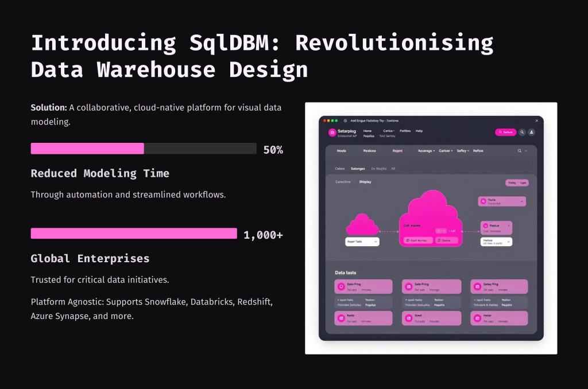Go to the Home menu item

pos(367,131)
